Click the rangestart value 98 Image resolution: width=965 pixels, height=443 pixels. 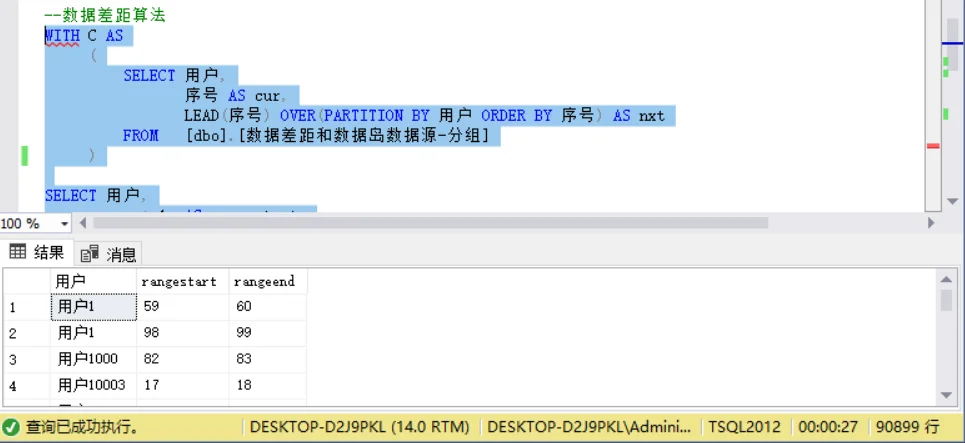(x=182, y=333)
